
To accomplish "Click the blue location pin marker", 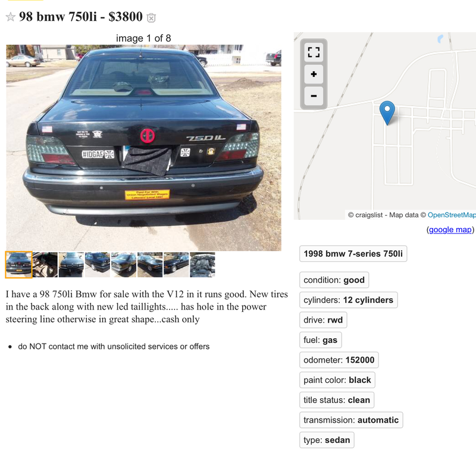I will [x=387, y=113].
